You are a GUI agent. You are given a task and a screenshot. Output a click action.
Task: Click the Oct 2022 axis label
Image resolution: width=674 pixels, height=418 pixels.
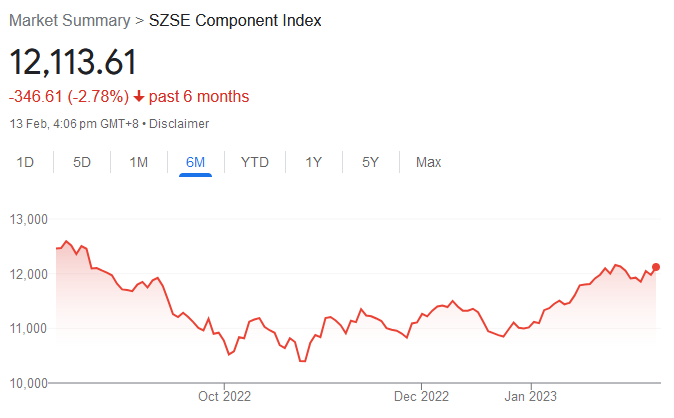point(225,396)
